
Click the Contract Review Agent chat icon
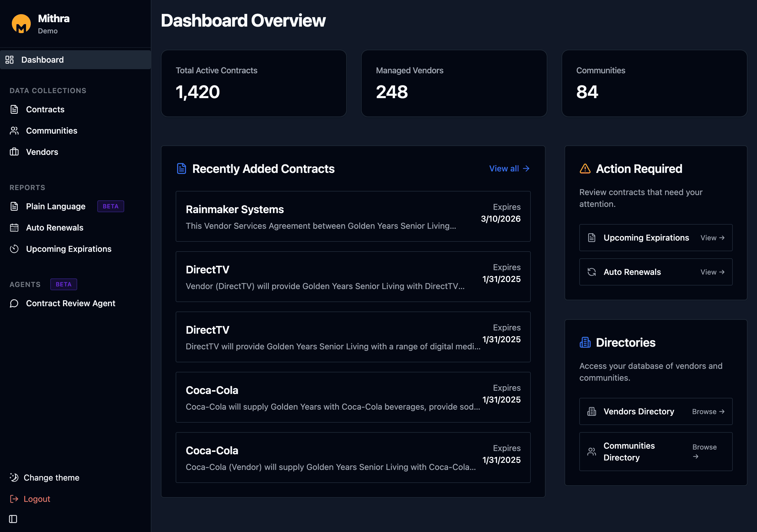[x=14, y=303]
